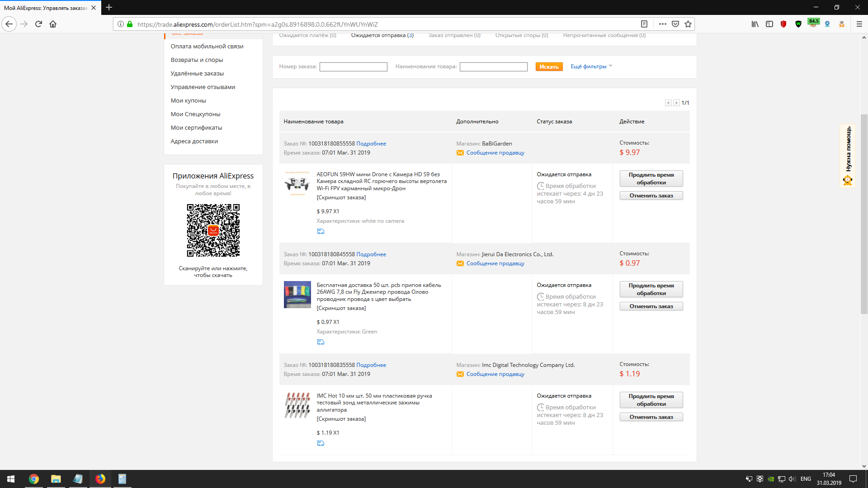Cancel the $1.19 IMC alligator clips order

(x=651, y=417)
